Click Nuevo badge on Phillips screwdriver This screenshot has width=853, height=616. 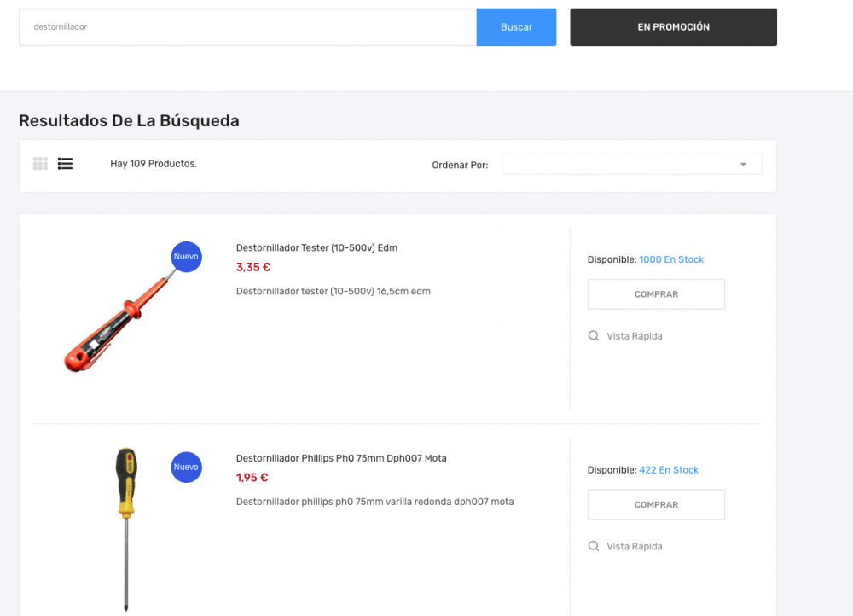(x=186, y=468)
